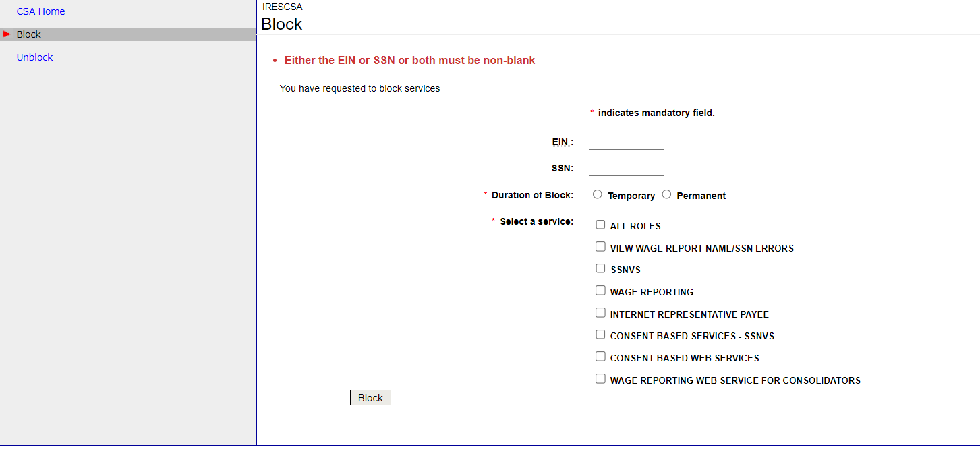980x464 pixels.
Task: Enable the SSNVS service checkbox
Action: tap(600, 268)
